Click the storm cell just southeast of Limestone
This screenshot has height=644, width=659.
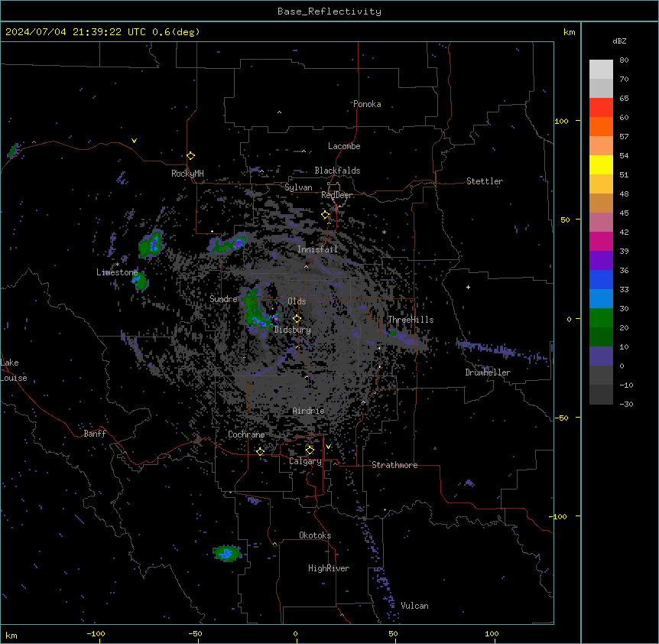point(140,281)
